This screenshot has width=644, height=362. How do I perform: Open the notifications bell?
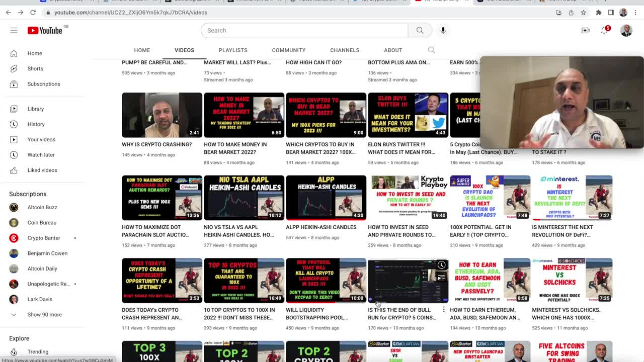604,30
